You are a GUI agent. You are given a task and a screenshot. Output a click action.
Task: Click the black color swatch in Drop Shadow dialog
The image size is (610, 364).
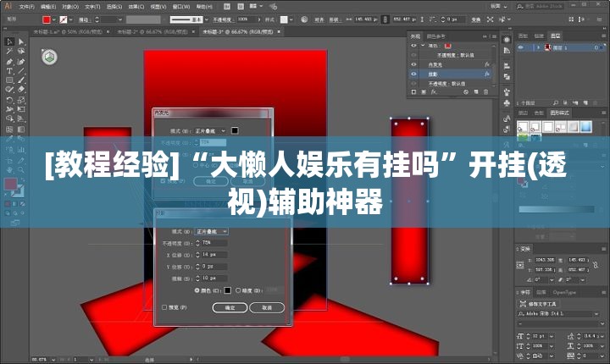[x=228, y=290]
